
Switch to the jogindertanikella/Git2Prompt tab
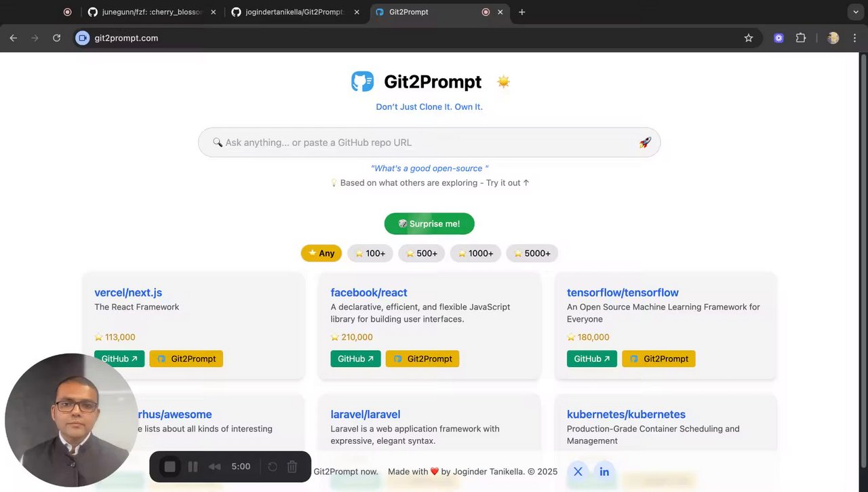point(294,12)
